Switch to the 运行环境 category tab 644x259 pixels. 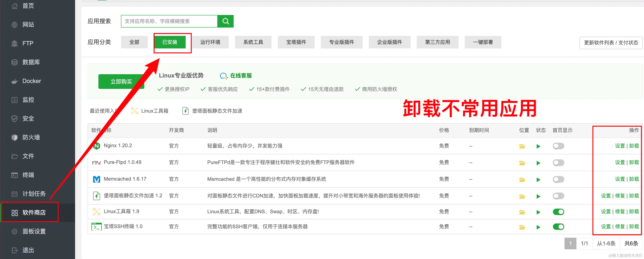tap(210, 42)
